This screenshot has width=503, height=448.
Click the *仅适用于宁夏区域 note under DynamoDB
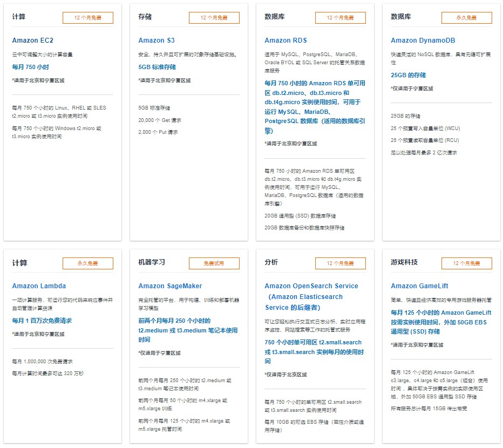click(412, 89)
